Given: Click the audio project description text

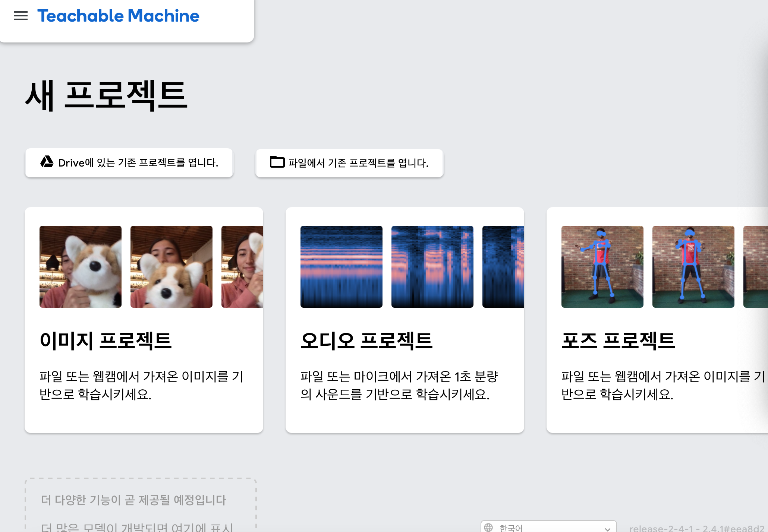Looking at the screenshot, I should pyautogui.click(x=399, y=385).
